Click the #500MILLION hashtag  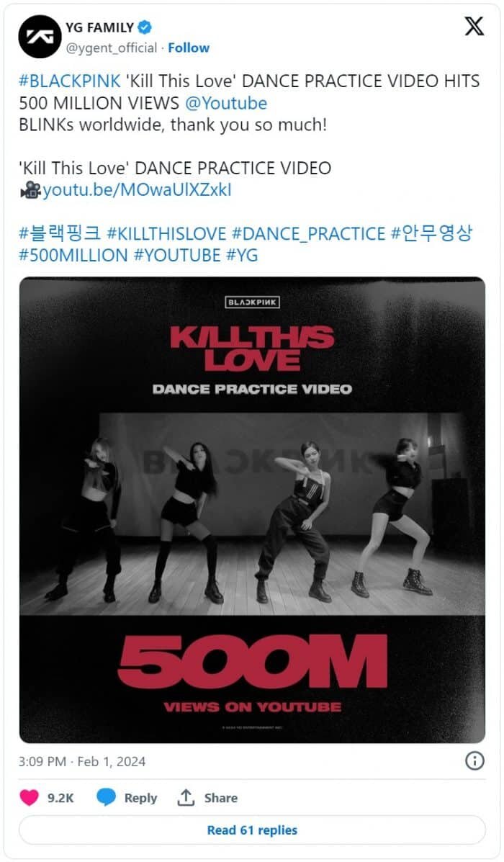point(73,256)
